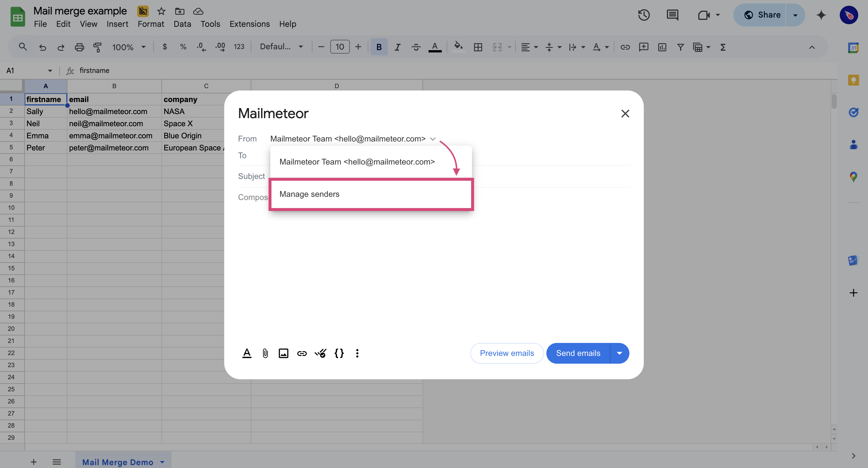
Task: Open the Format menu
Action: [x=151, y=24]
